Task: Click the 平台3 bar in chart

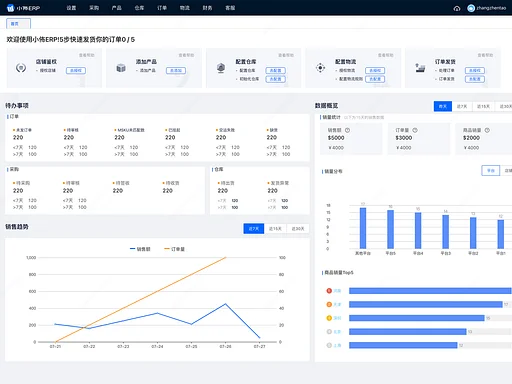Action: (x=446, y=232)
